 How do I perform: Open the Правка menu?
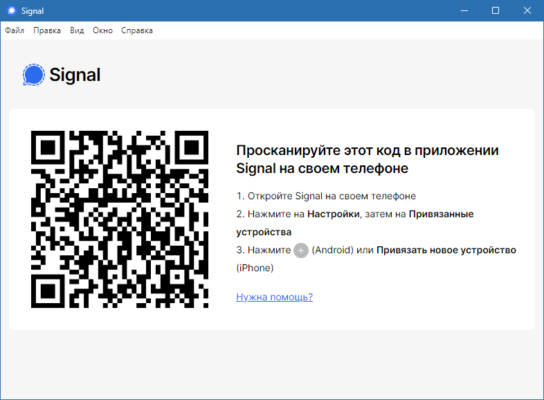point(47,31)
